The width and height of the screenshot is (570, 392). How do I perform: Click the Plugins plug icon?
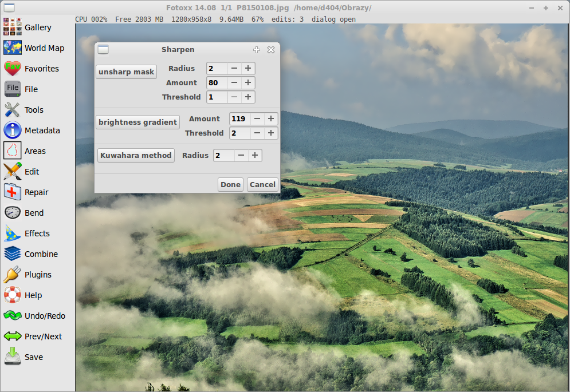click(13, 275)
